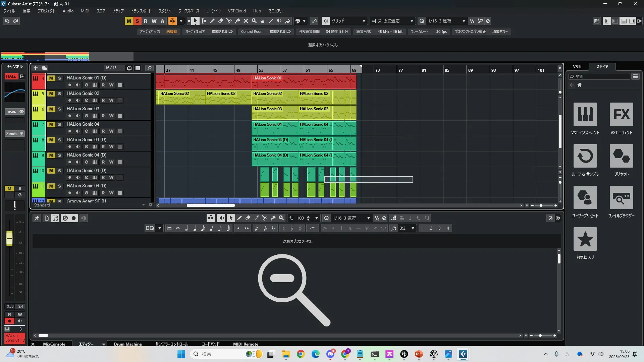Viewport: 644px width, 362px height.
Task: Switch to the MixConsole tab
Action: [54, 344]
